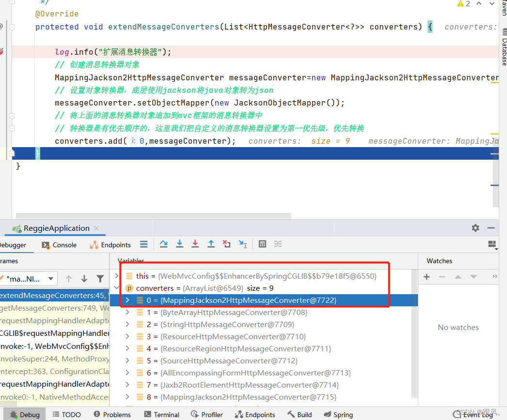Expand element 6 AllEncompassingFormHttpMessageConverter
Screen dimensions: 507x420
coord(127,373)
